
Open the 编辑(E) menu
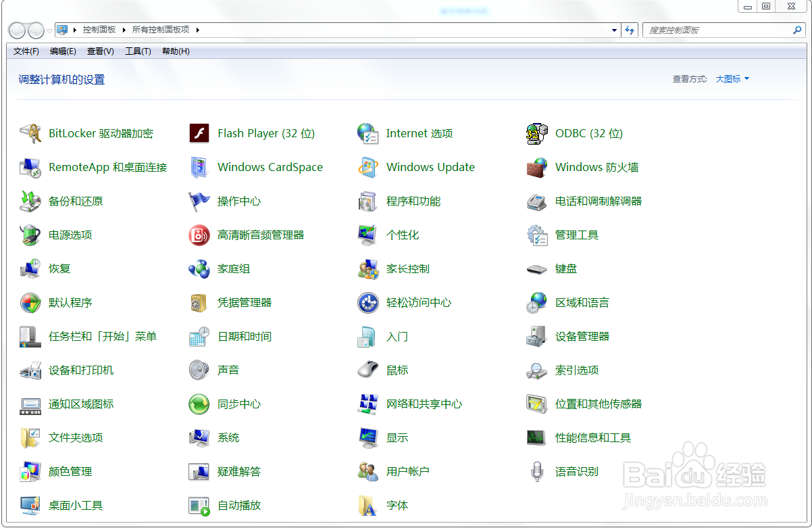63,51
